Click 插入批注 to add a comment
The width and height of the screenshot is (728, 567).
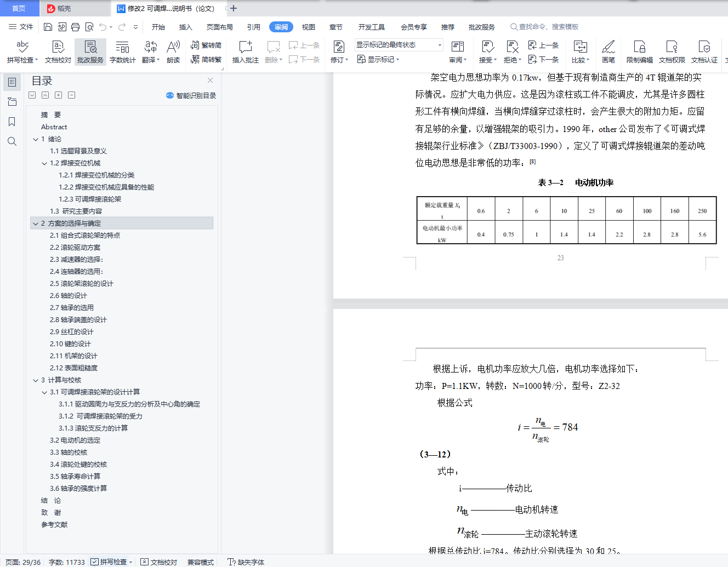246,52
